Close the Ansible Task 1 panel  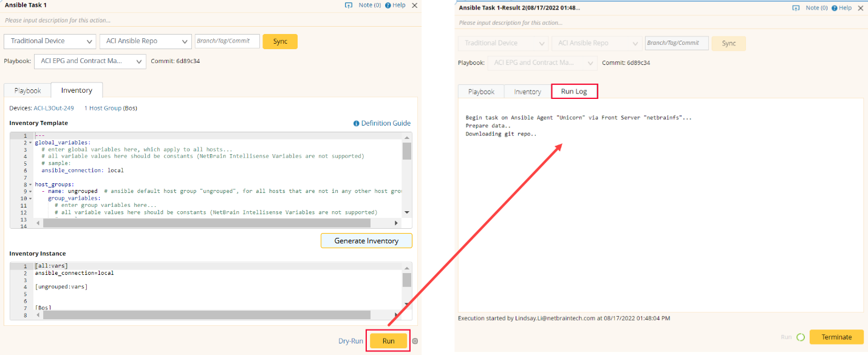(415, 5)
